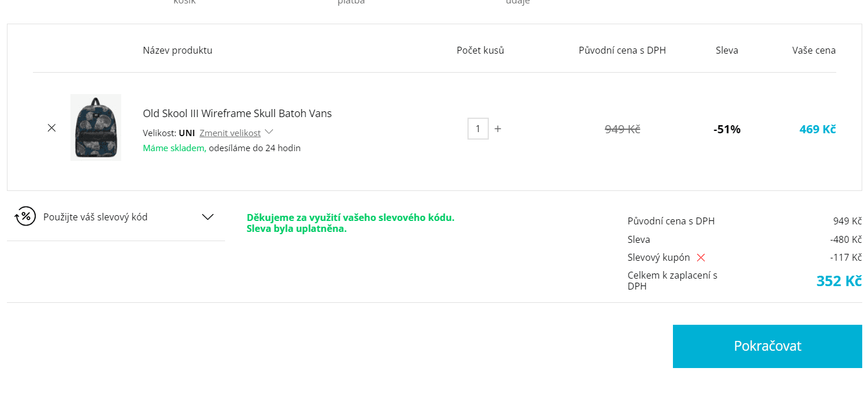Screen dimensions: 868x394
Task: Open the backpack product thumbnail
Action: [x=95, y=127]
